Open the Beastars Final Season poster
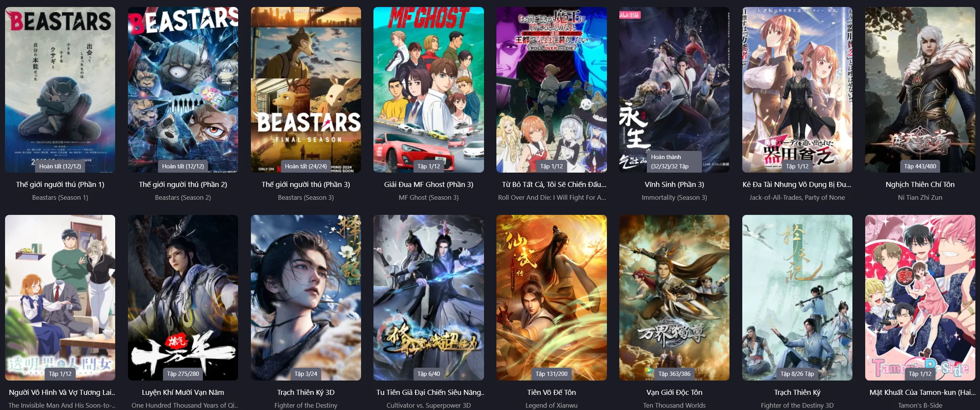This screenshot has width=980, height=410. click(x=306, y=90)
